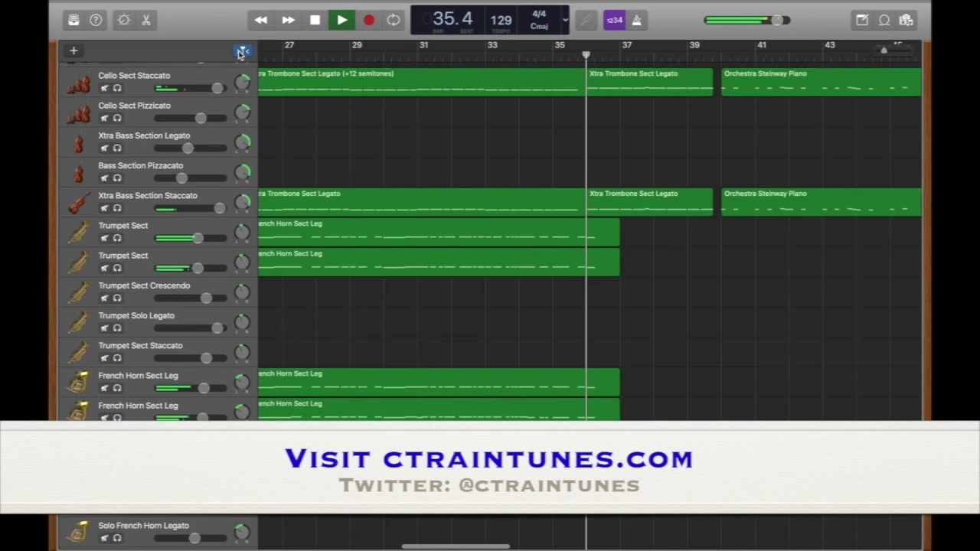The height and width of the screenshot is (551, 980).
Task: Open the Tuner icon in the toolbar
Action: pyautogui.click(x=586, y=20)
